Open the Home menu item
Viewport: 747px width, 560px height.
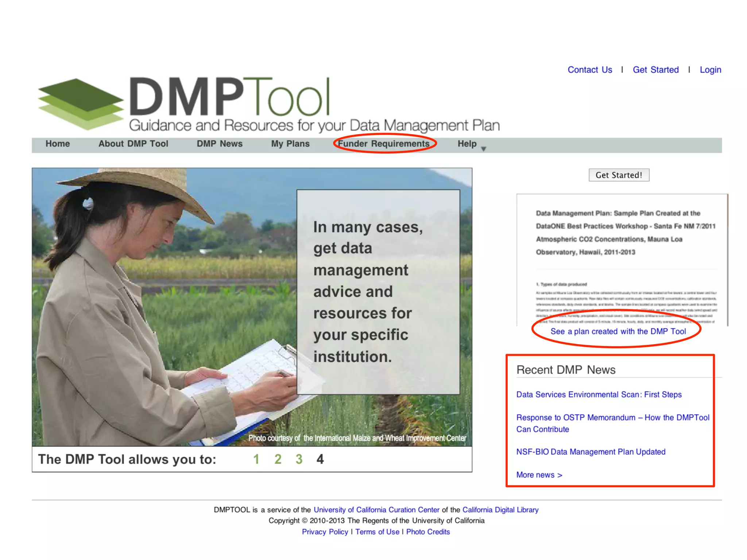point(58,144)
